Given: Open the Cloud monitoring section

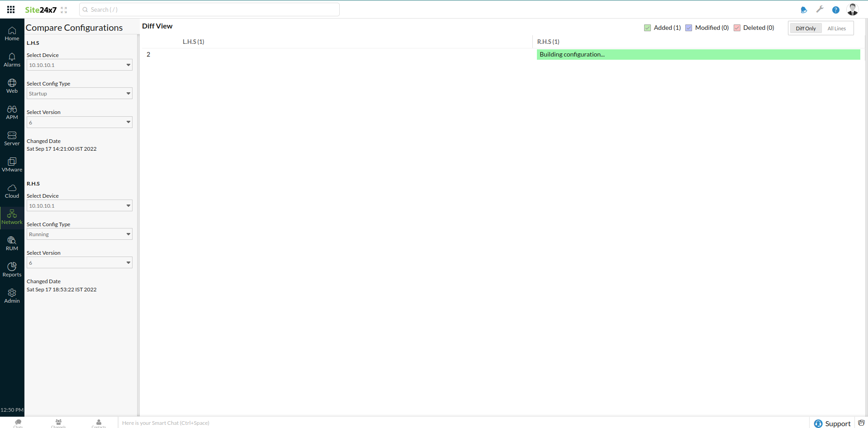Looking at the screenshot, I should point(12,190).
